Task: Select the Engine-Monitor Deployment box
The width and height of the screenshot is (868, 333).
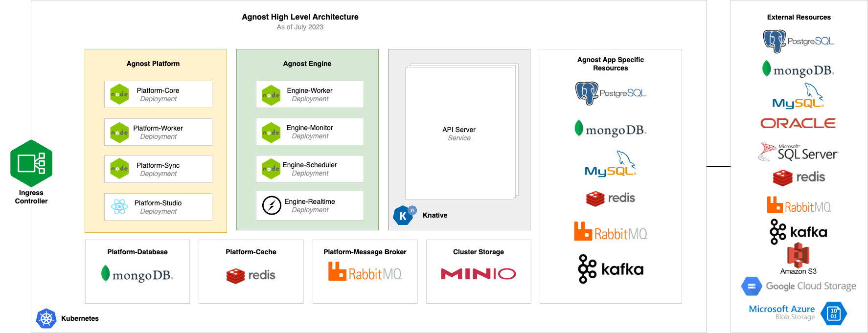Action: pyautogui.click(x=310, y=132)
